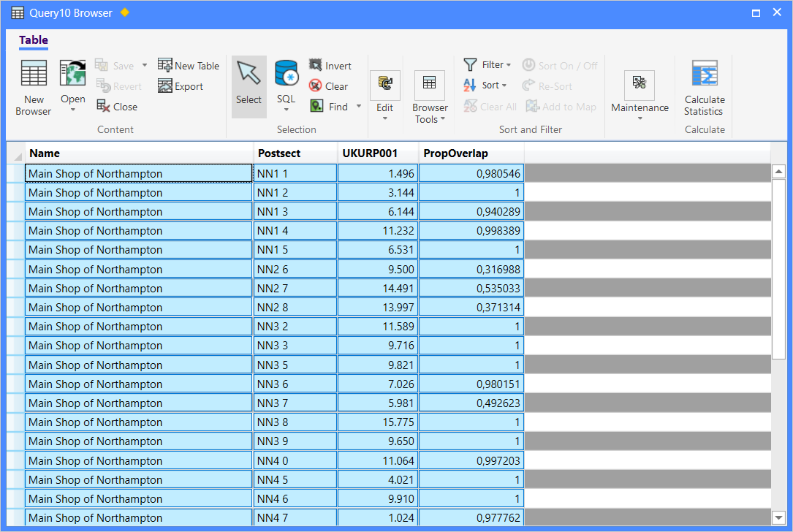793x532 pixels.
Task: Clear the current selection
Action: tap(328, 86)
